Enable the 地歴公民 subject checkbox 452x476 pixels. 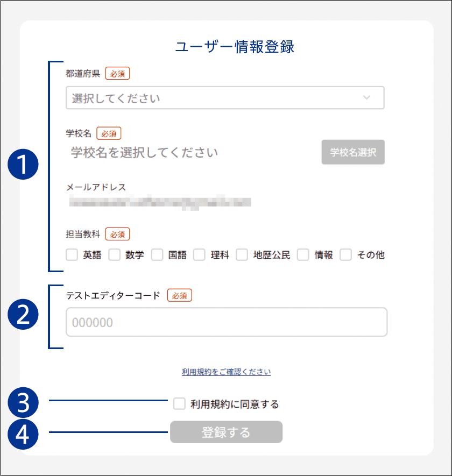(x=242, y=255)
